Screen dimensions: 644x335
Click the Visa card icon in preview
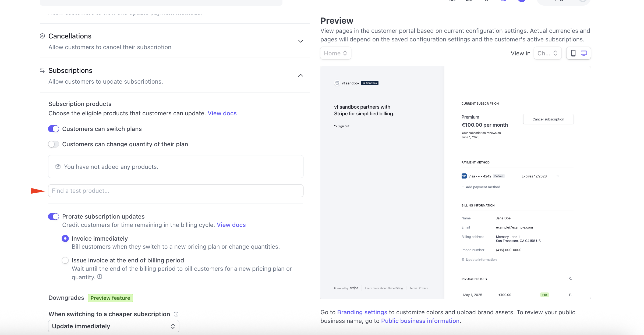[464, 176]
